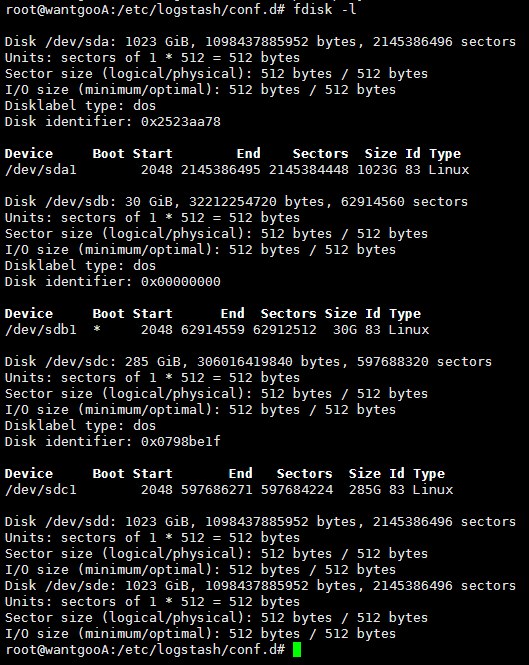This screenshot has width=529, height=665.
Task: Click the 'fdisk -l' command text
Action: [x=325, y=9]
